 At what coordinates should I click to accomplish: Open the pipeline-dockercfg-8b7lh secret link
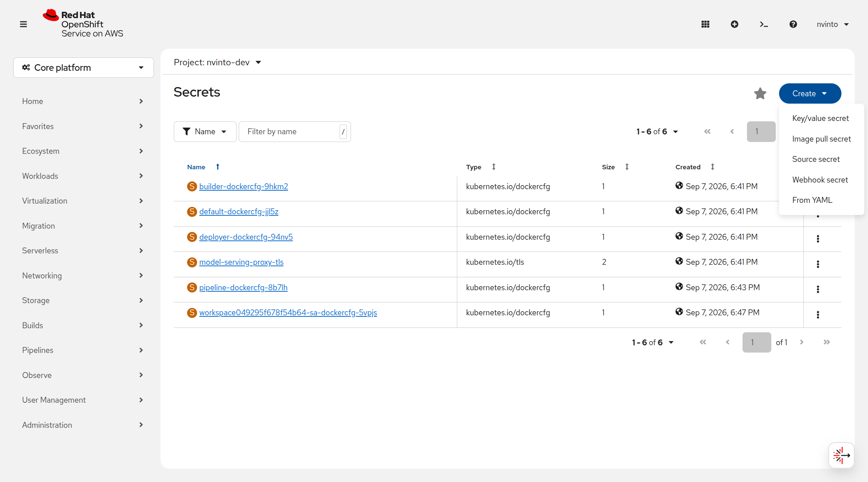click(243, 288)
